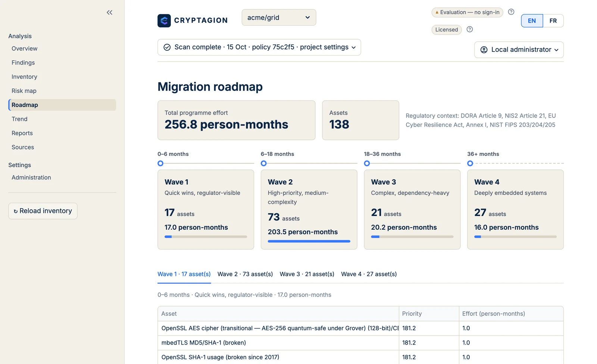
Task: Open the Local administrator menu
Action: (x=519, y=50)
